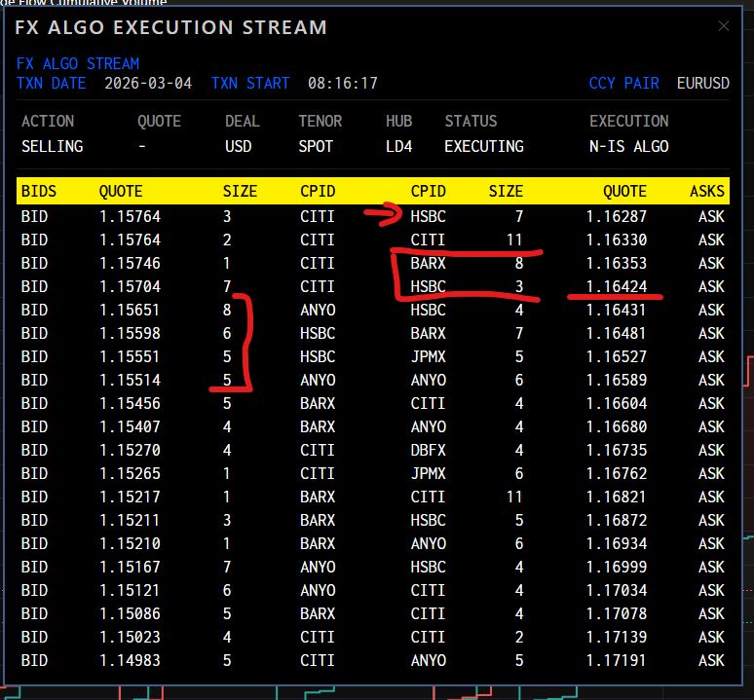Click the N-IS ALGO execution value
Viewport: 754px width, 700px height.
(628, 146)
